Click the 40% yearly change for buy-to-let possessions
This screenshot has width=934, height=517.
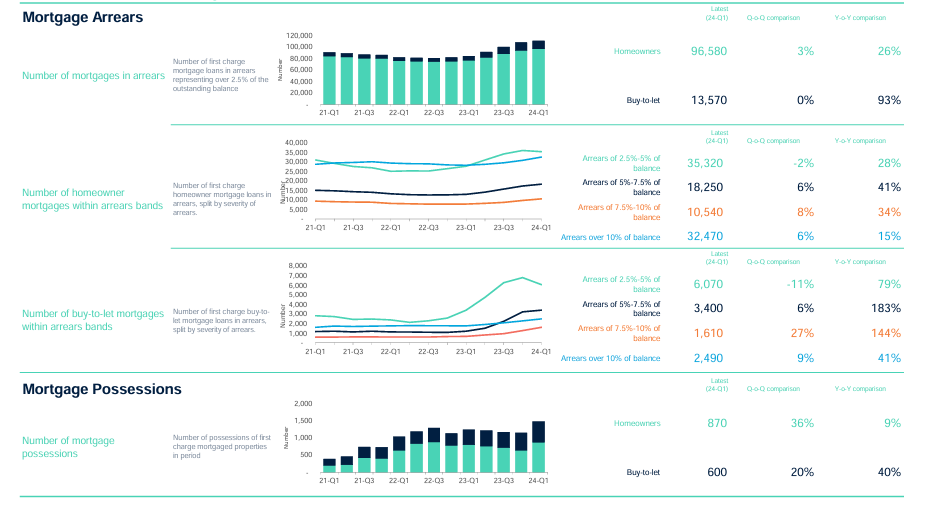click(889, 472)
